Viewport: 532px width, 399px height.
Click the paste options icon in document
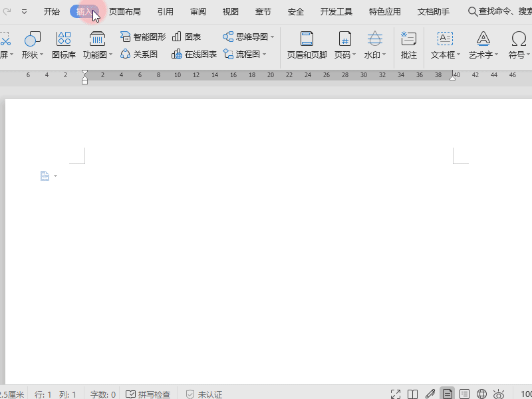[45, 176]
